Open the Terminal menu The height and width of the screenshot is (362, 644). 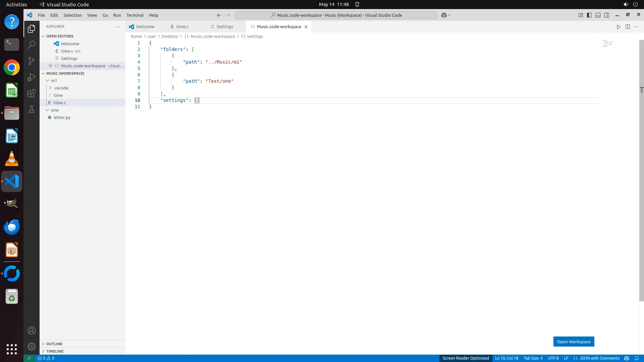[x=135, y=15]
